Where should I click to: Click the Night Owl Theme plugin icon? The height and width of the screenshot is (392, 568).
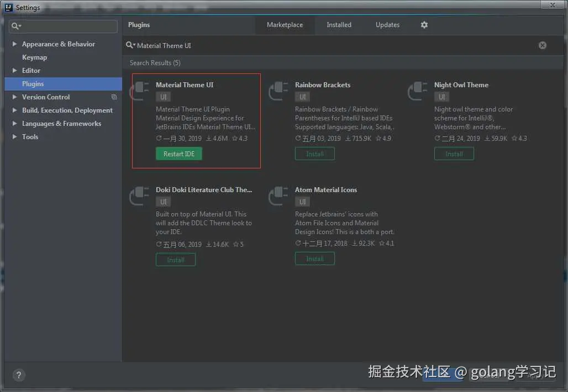[418, 91]
